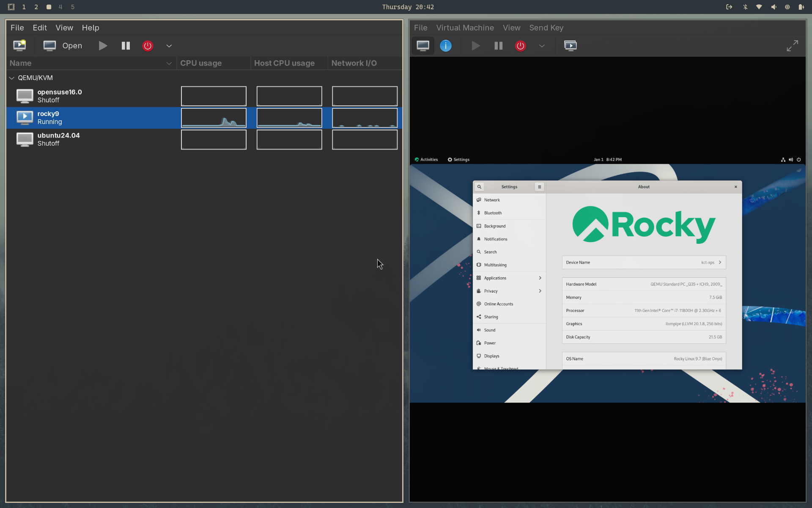Open the guest system status tray menu
The width and height of the screenshot is (812, 508).
[790, 160]
